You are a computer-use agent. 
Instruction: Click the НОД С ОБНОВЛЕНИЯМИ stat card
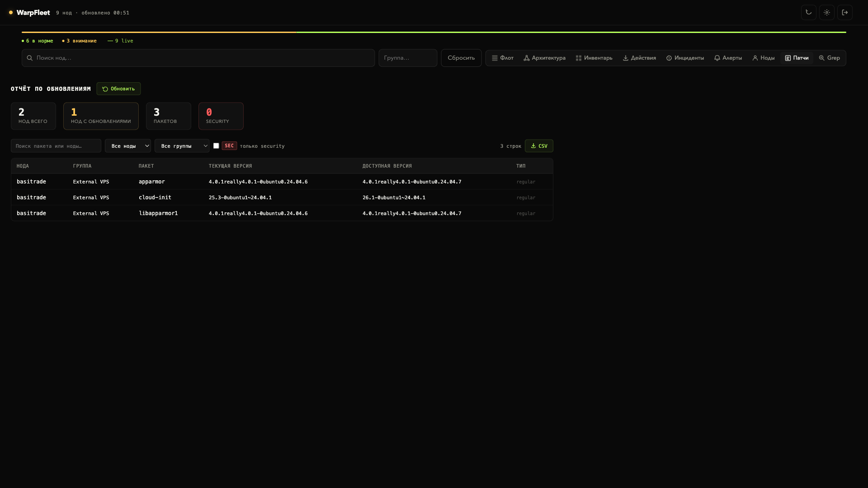(x=101, y=116)
